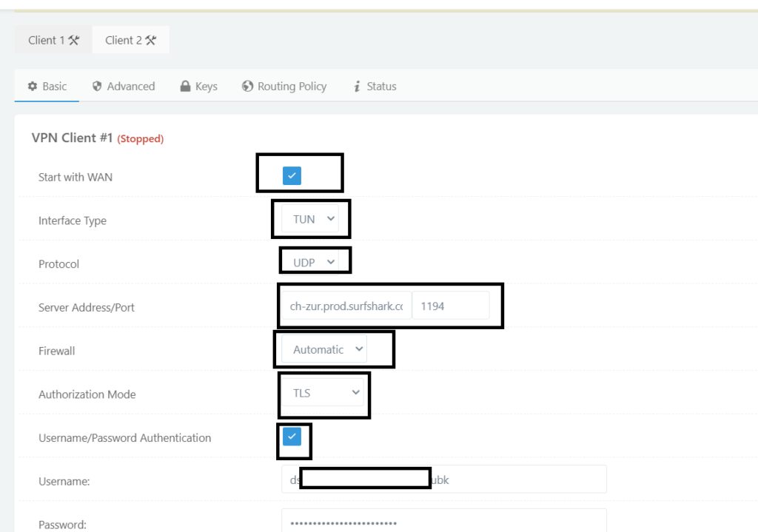
Task: Click the tools icon on Client 1 tab
Action: [74, 41]
